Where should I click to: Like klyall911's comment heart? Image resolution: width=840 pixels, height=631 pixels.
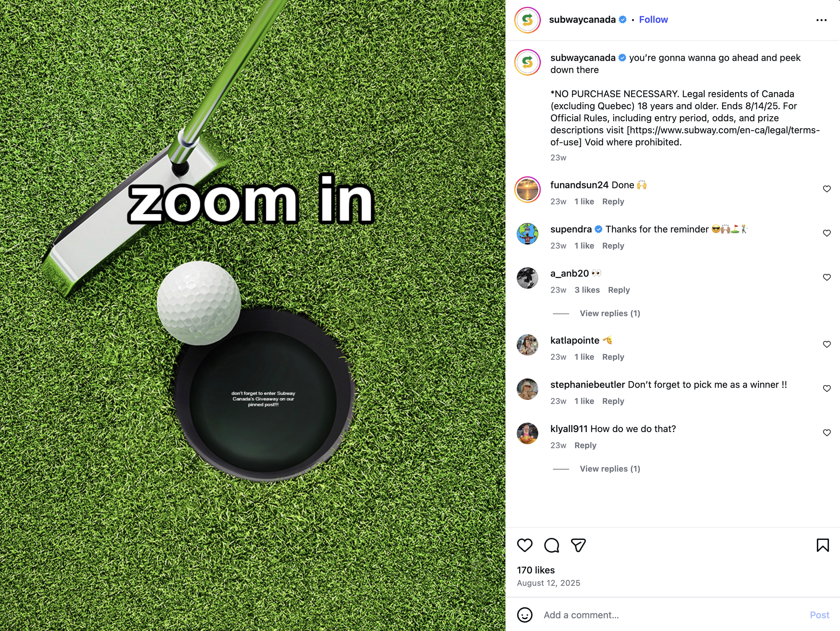pos(826,432)
